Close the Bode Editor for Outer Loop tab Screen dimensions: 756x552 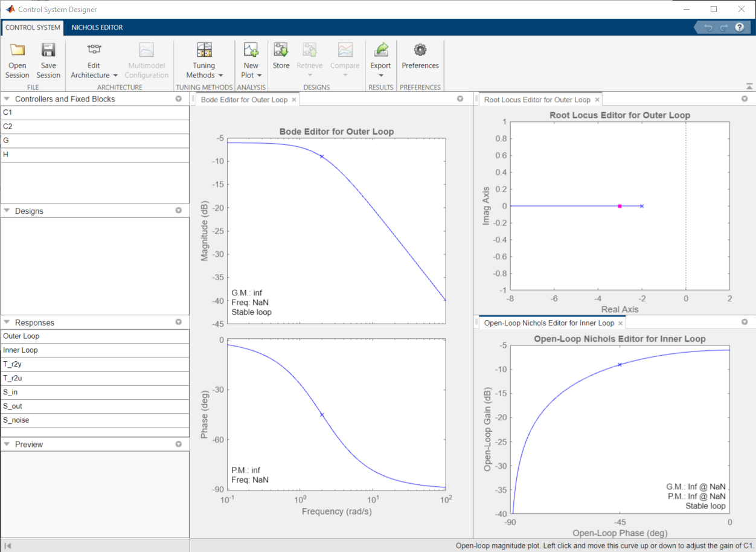point(294,100)
